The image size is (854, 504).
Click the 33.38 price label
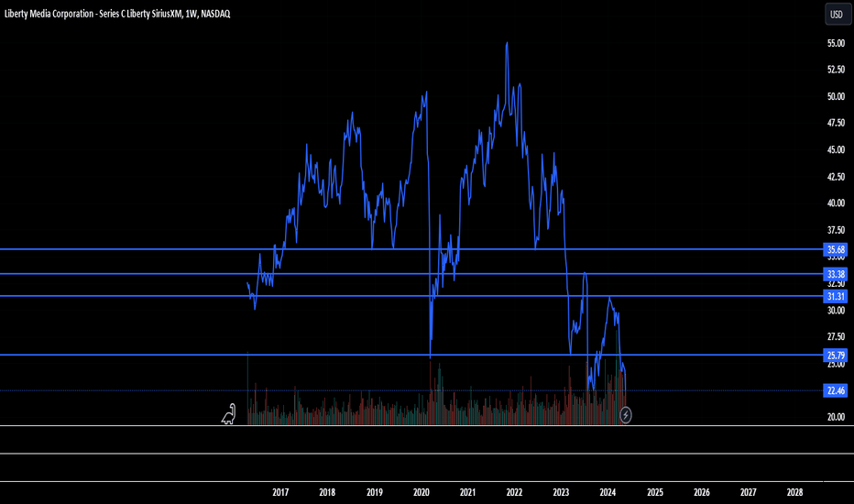click(x=836, y=273)
